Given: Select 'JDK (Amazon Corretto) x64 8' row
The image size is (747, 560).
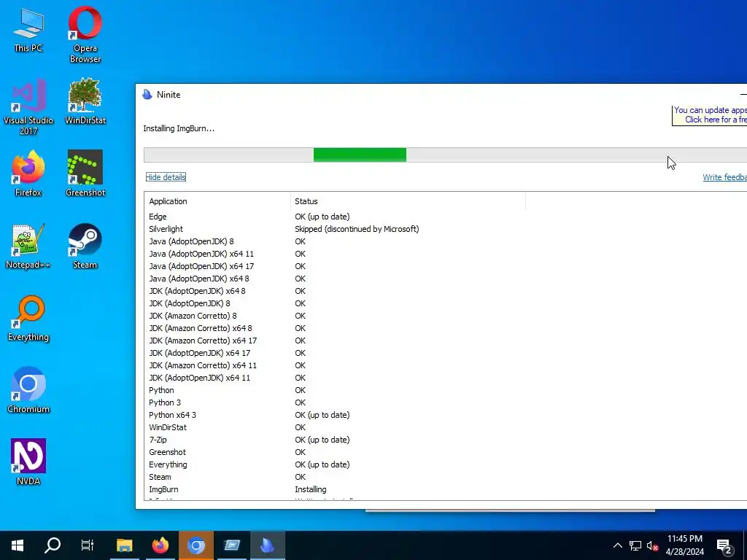Looking at the screenshot, I should pos(446,328).
